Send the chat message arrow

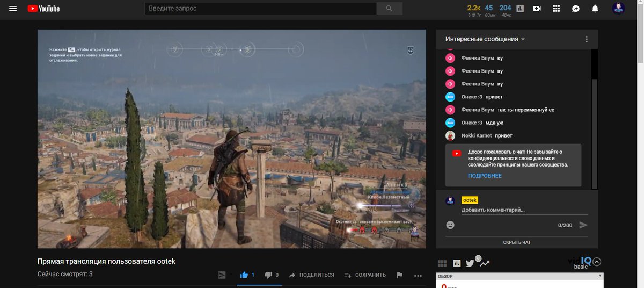(583, 225)
